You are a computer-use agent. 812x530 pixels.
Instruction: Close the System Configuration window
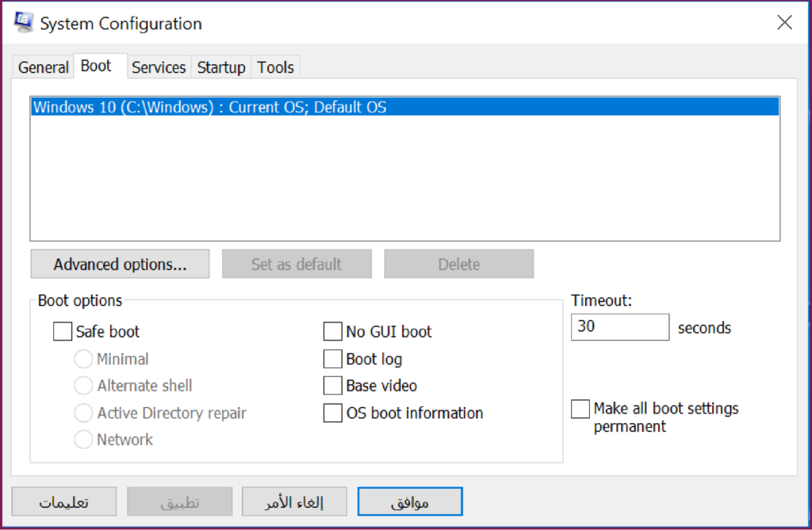[x=784, y=22]
